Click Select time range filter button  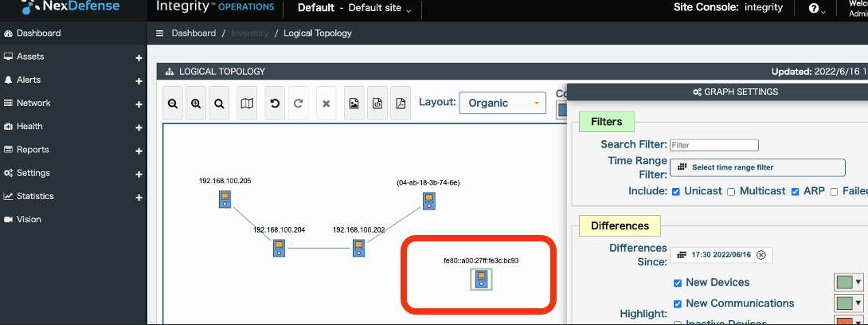pos(757,167)
